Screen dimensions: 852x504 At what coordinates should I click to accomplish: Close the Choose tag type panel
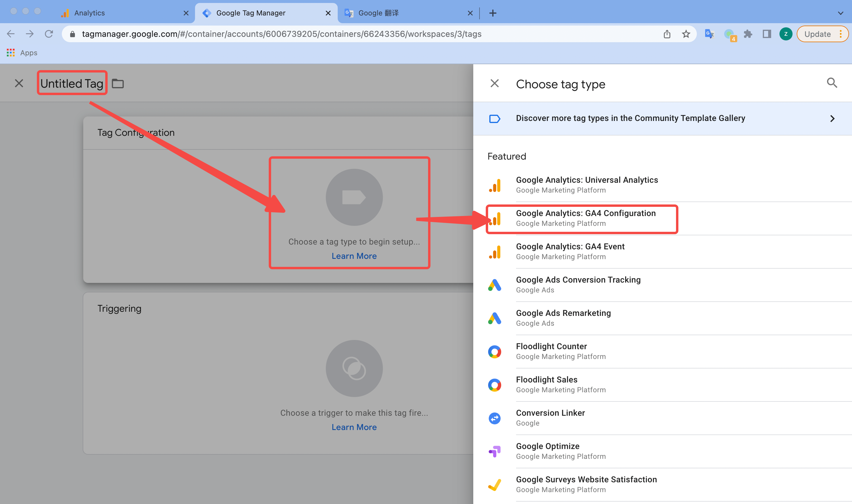(x=495, y=83)
